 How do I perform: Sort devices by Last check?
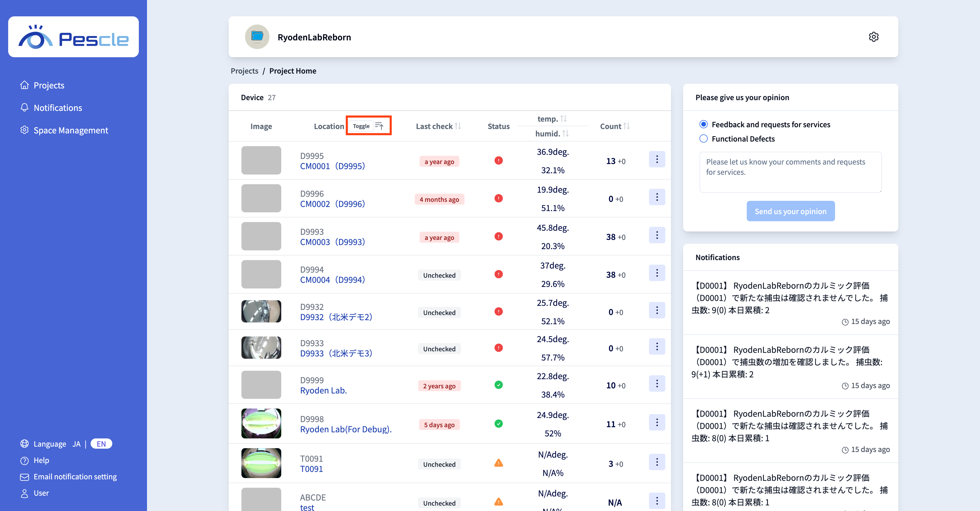point(458,126)
